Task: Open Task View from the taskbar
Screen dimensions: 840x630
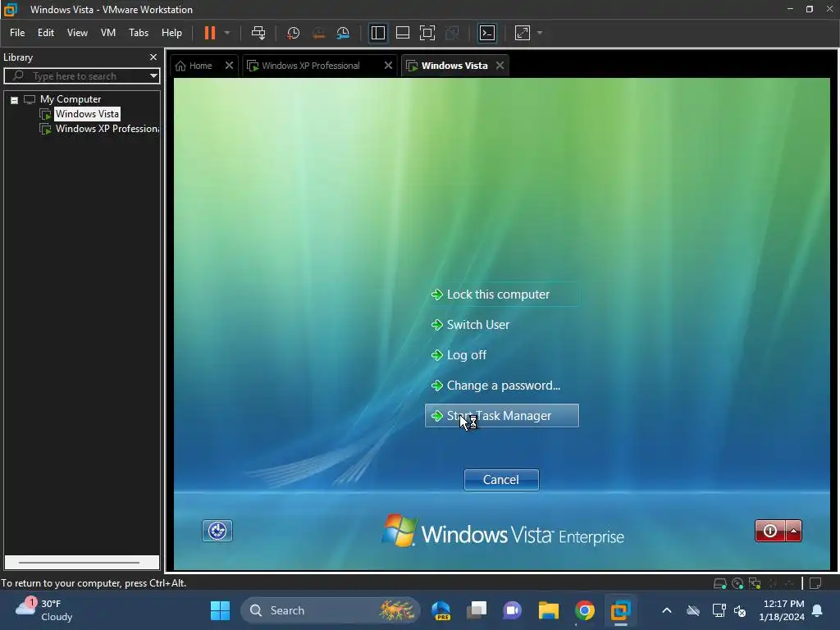Action: (477, 610)
